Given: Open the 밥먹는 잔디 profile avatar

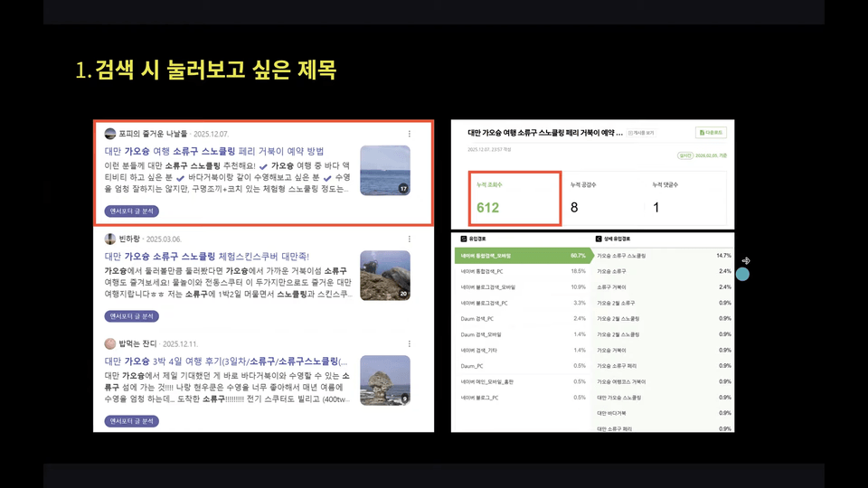Looking at the screenshot, I should 110,343.
